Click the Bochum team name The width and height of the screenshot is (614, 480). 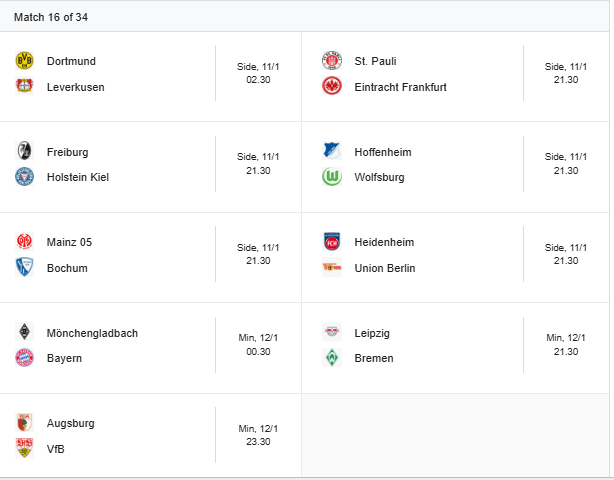(x=67, y=268)
